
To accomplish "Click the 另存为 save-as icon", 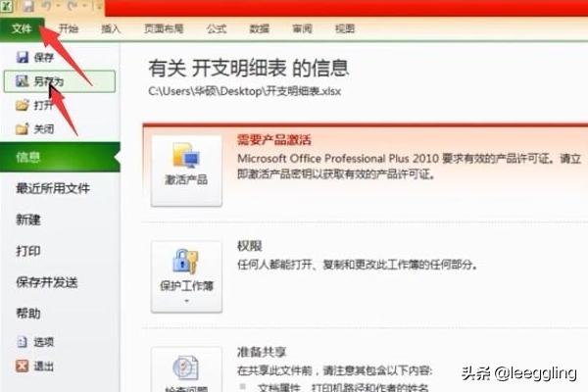I will click(23, 81).
